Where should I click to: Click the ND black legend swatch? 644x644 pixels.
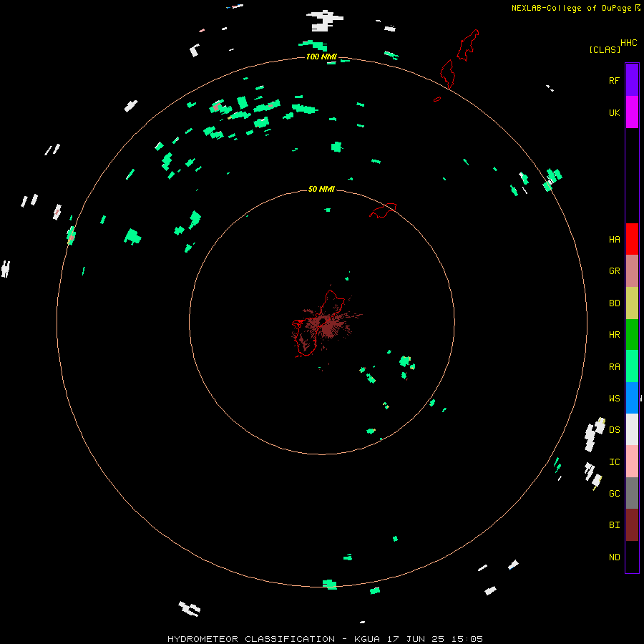[632, 557]
